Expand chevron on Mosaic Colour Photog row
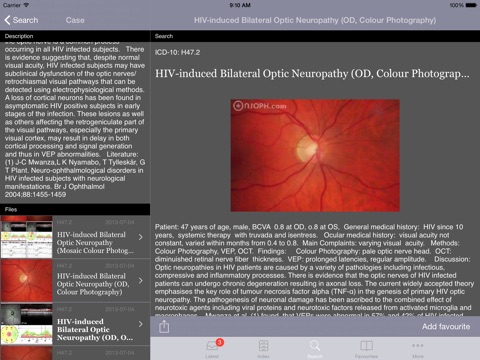The image size is (480, 360). click(x=141, y=237)
